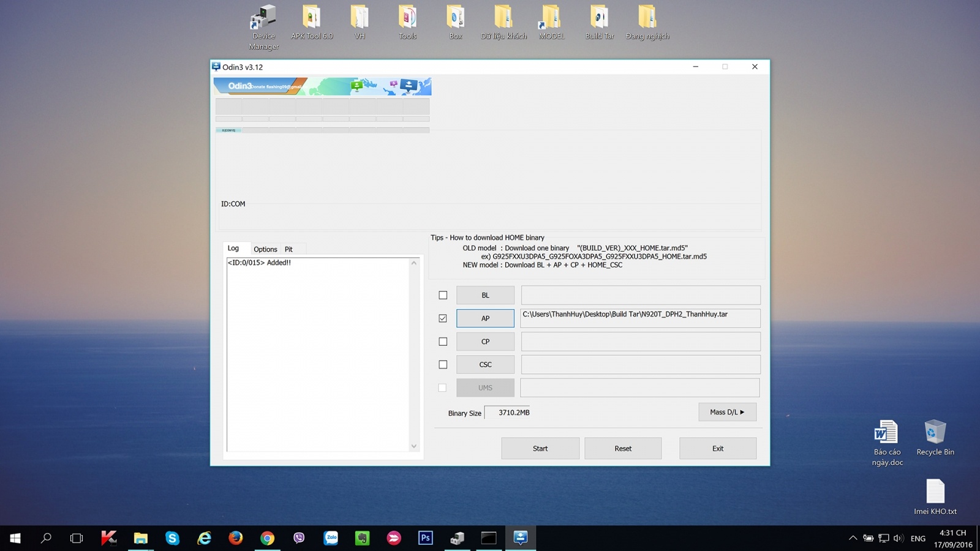This screenshot has width=980, height=551.
Task: Tick the CSC checkbox
Action: click(443, 365)
